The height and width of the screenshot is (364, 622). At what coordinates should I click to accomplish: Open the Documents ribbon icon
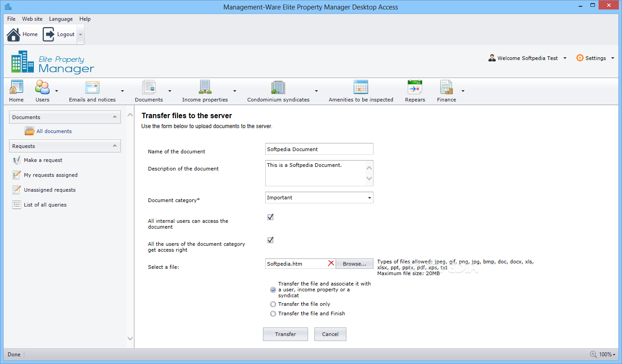coord(148,87)
